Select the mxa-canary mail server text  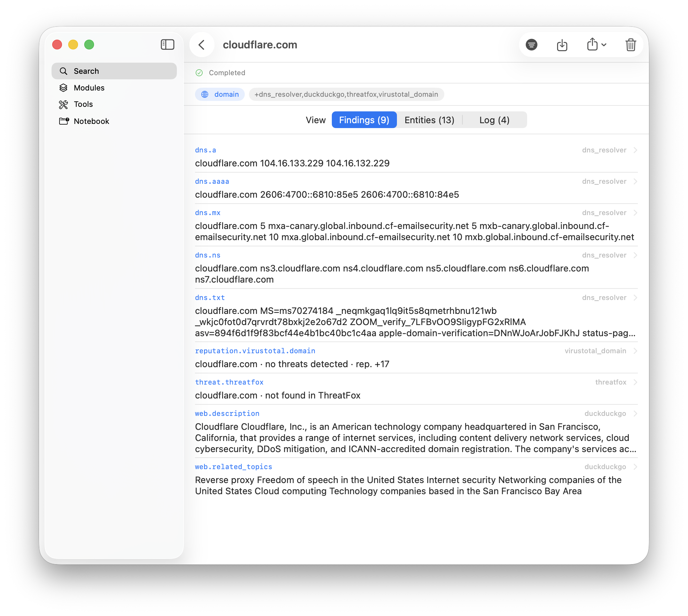point(415,231)
